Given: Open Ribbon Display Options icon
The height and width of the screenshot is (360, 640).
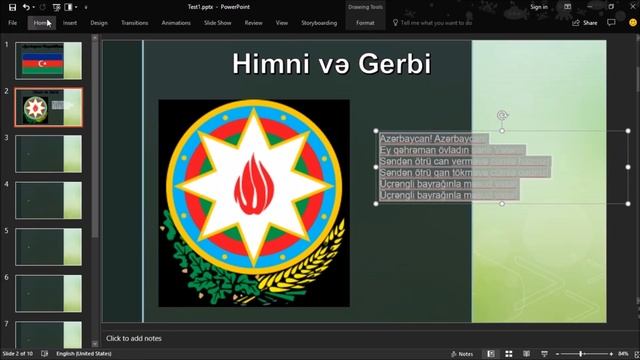Looking at the screenshot, I should point(567,7).
